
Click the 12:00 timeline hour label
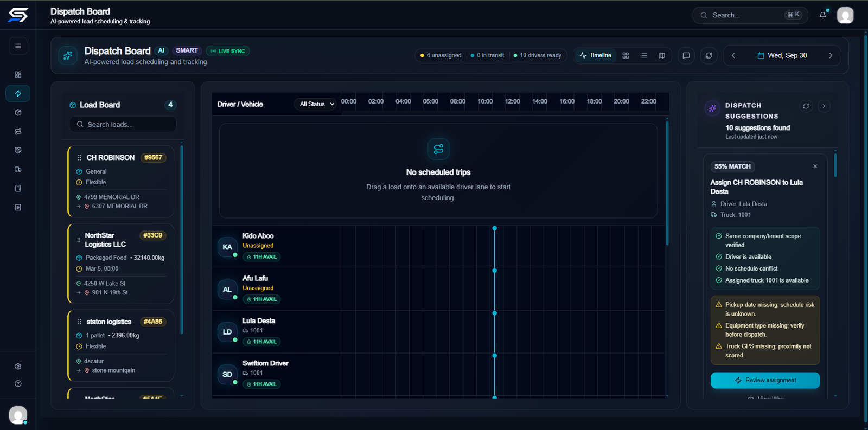[x=512, y=101]
